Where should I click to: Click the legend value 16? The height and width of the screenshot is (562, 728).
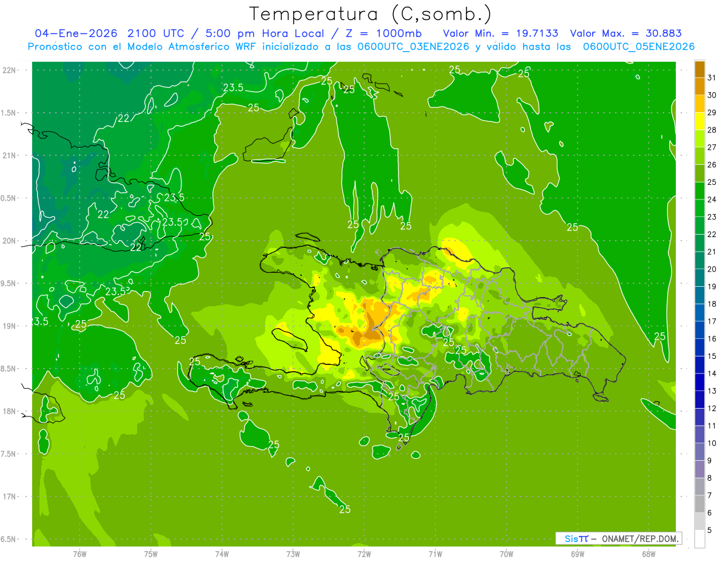tap(712, 339)
